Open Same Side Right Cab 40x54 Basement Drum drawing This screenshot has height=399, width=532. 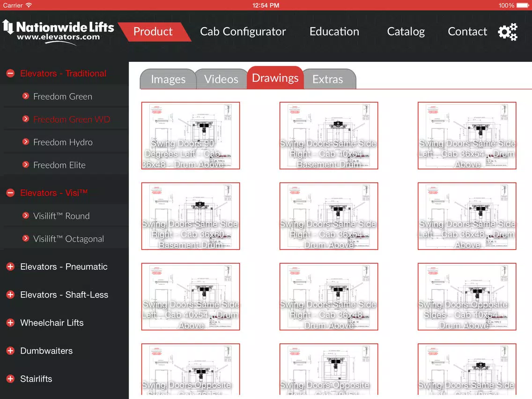point(329,135)
